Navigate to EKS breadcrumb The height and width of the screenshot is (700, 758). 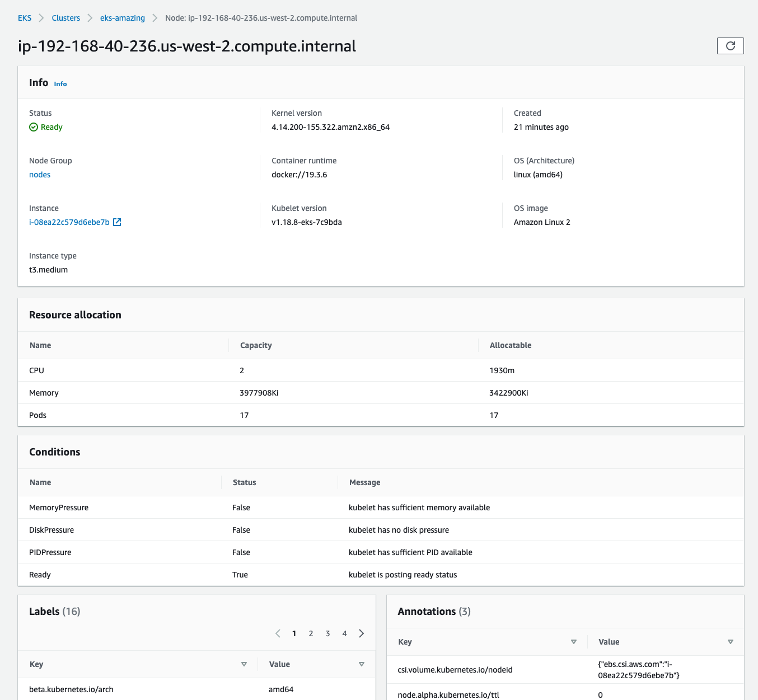pyautogui.click(x=25, y=18)
